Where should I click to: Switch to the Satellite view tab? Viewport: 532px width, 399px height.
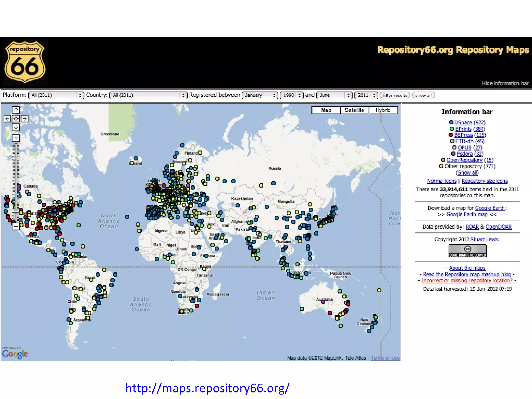[354, 110]
